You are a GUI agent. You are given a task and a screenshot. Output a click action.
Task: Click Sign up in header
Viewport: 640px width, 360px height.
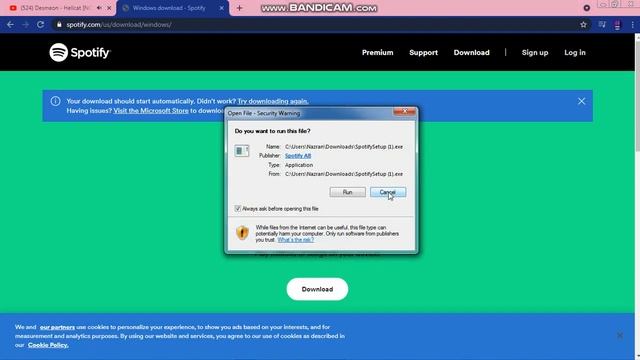535,52
